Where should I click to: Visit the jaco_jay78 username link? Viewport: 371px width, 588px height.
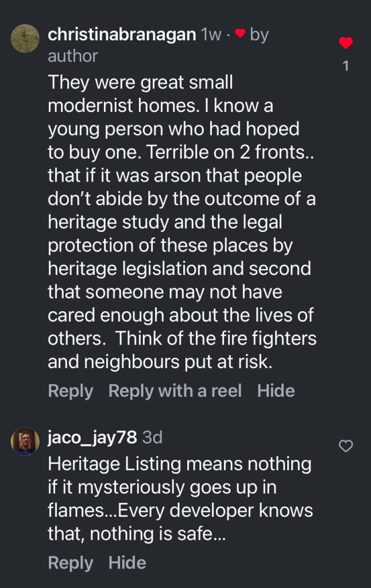[92, 438]
